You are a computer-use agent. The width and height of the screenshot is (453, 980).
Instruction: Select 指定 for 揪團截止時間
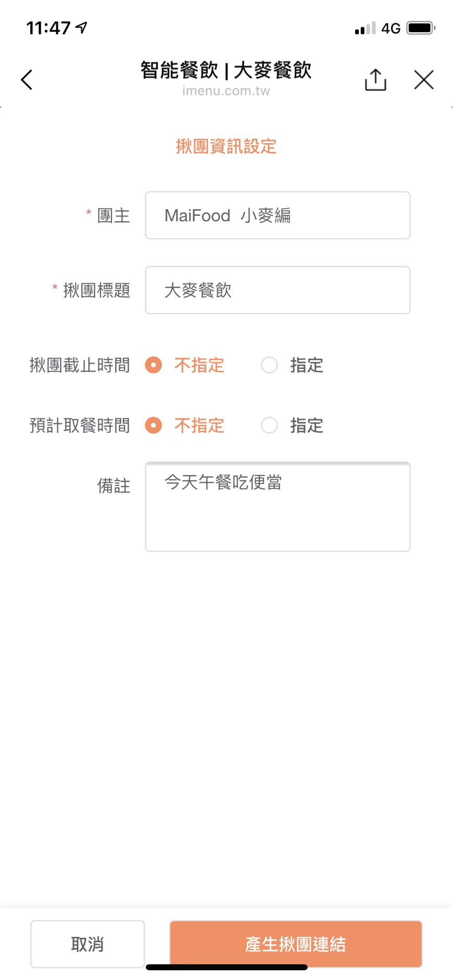(269, 365)
